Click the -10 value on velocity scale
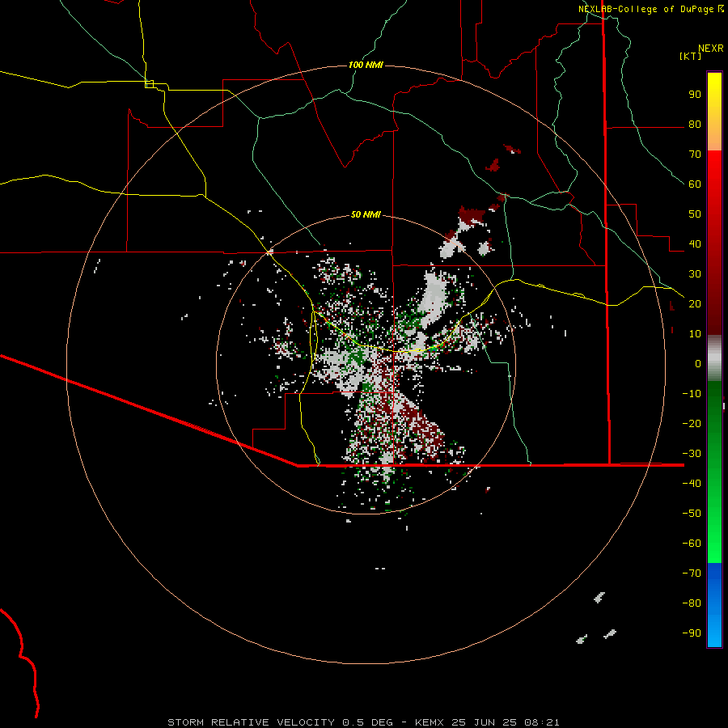Viewport: 728px width, 728px height. coord(692,394)
